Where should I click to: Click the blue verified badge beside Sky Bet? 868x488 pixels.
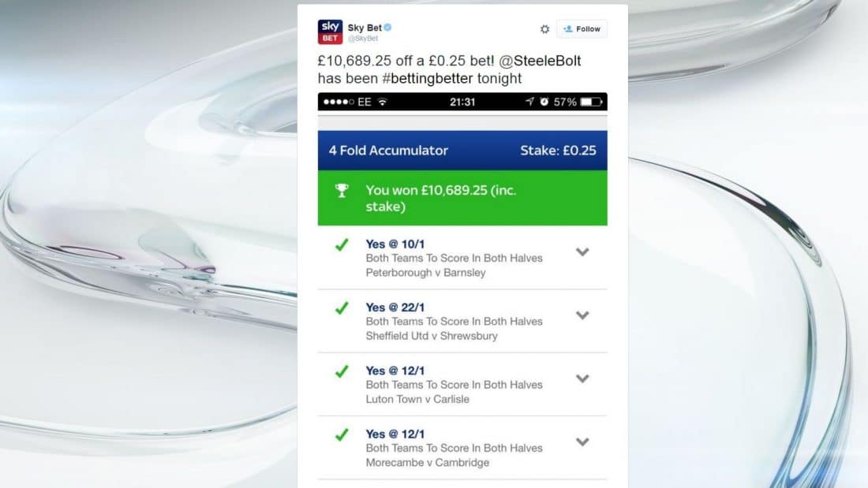[x=388, y=27]
